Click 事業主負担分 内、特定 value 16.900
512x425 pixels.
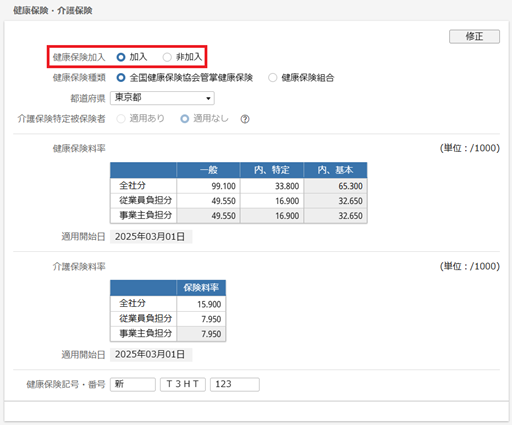pyautogui.click(x=271, y=216)
